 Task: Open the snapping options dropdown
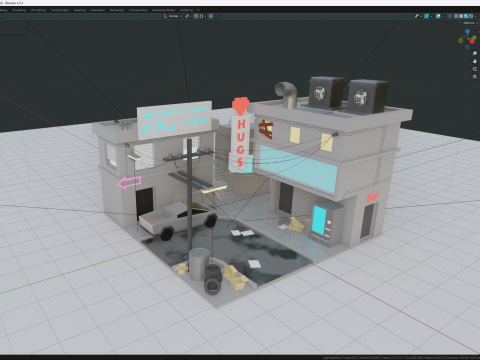pyautogui.click(x=203, y=16)
